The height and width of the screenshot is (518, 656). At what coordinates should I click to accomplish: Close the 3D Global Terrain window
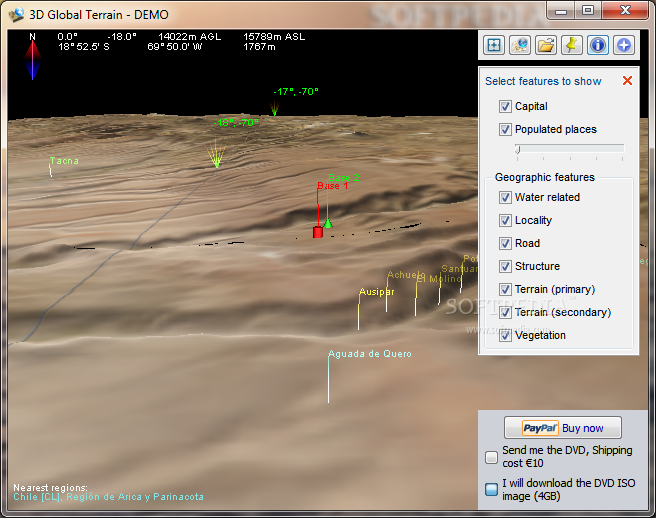point(625,11)
